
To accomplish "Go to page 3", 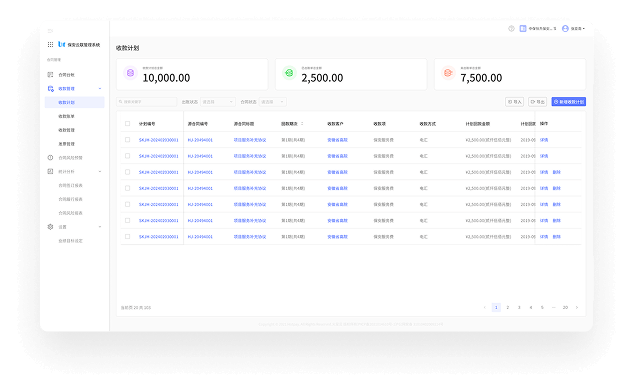I will pos(519,308).
